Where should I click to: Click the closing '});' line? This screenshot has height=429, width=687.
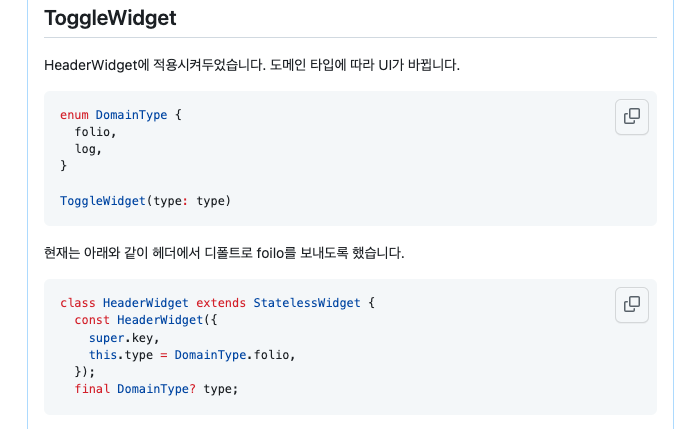click(x=85, y=372)
